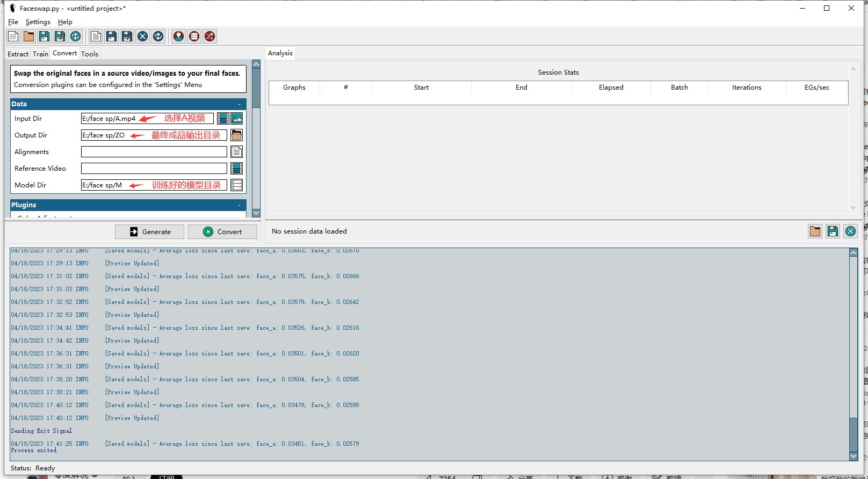Clear session data with the X icon
The image size is (868, 479).
(850, 231)
